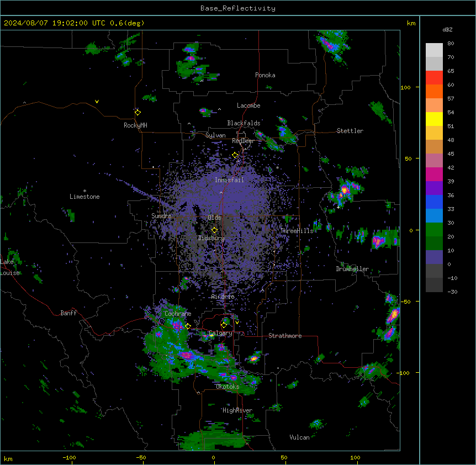Click the 80 value on dBZ legend
The height and width of the screenshot is (465, 476).
[451, 44]
